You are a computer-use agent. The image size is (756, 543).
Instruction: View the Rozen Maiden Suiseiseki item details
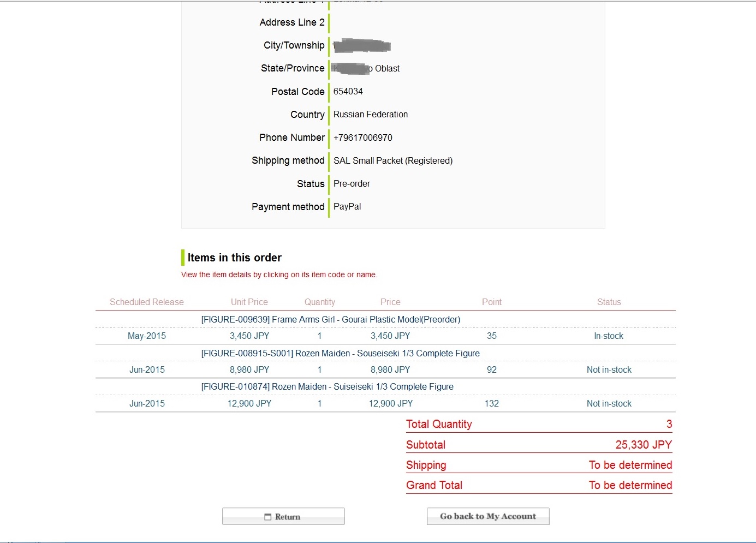coord(328,386)
